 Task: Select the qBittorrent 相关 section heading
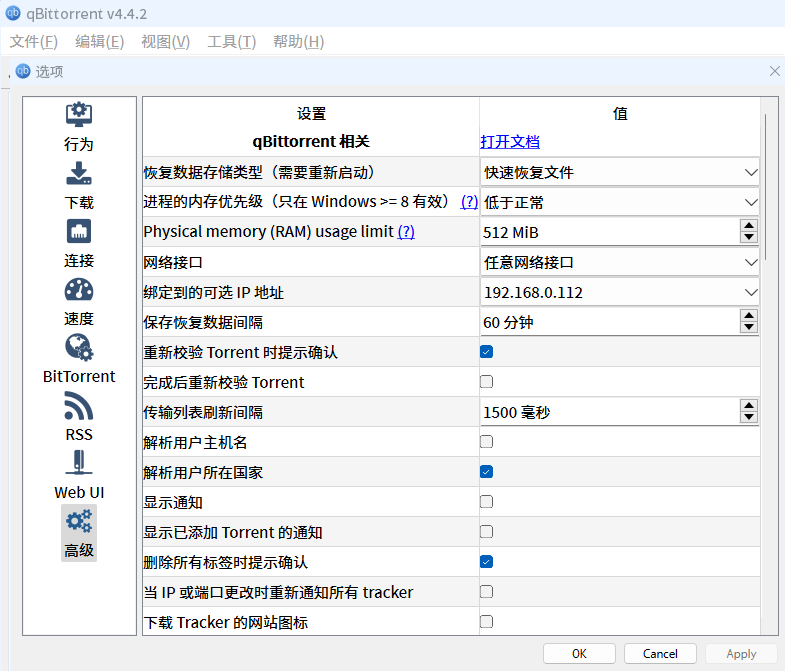[311, 142]
